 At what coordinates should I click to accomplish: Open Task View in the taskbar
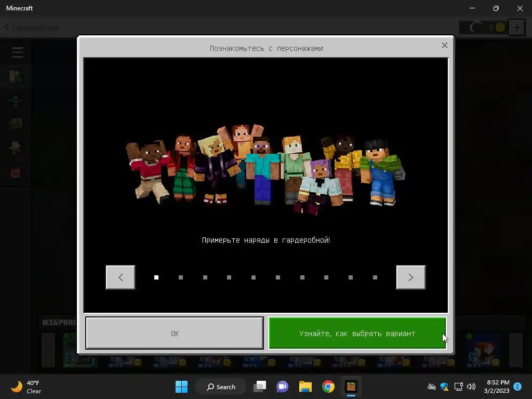(260, 387)
